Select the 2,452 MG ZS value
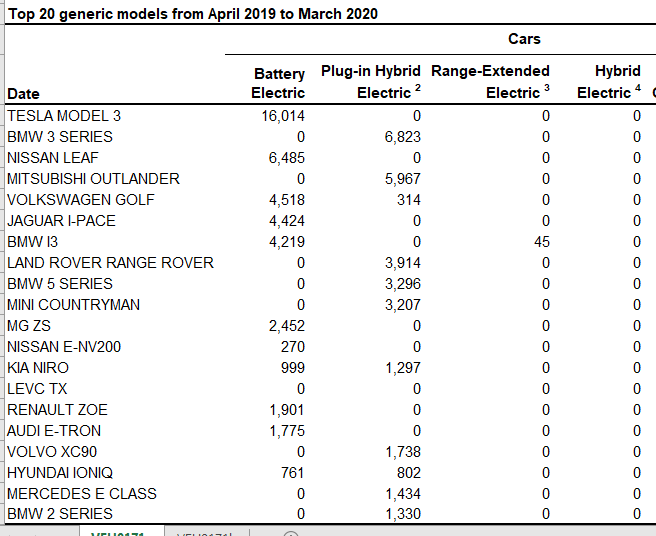 pos(287,326)
